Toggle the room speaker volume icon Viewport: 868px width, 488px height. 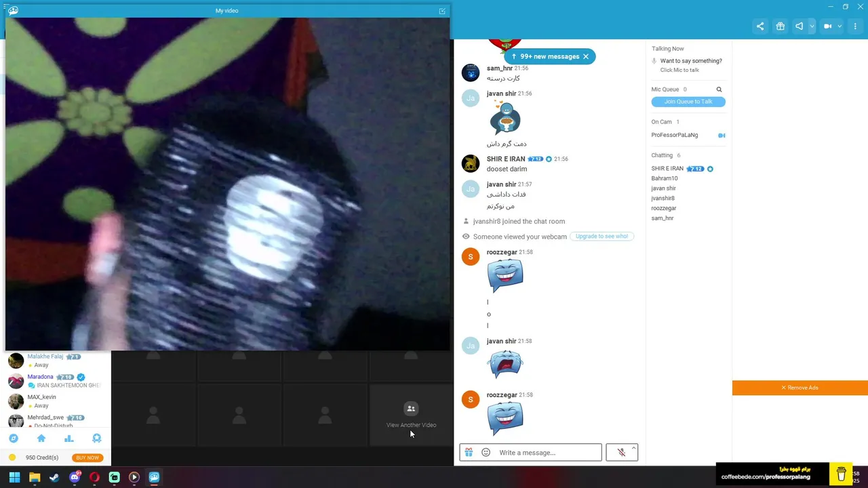800,26
